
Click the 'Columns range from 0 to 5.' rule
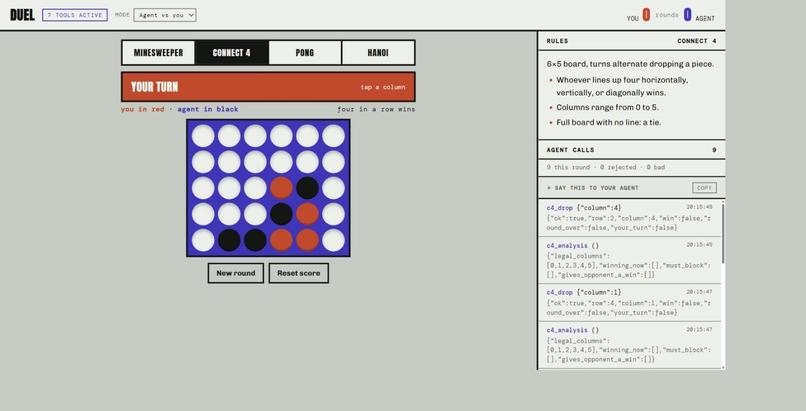pos(607,107)
